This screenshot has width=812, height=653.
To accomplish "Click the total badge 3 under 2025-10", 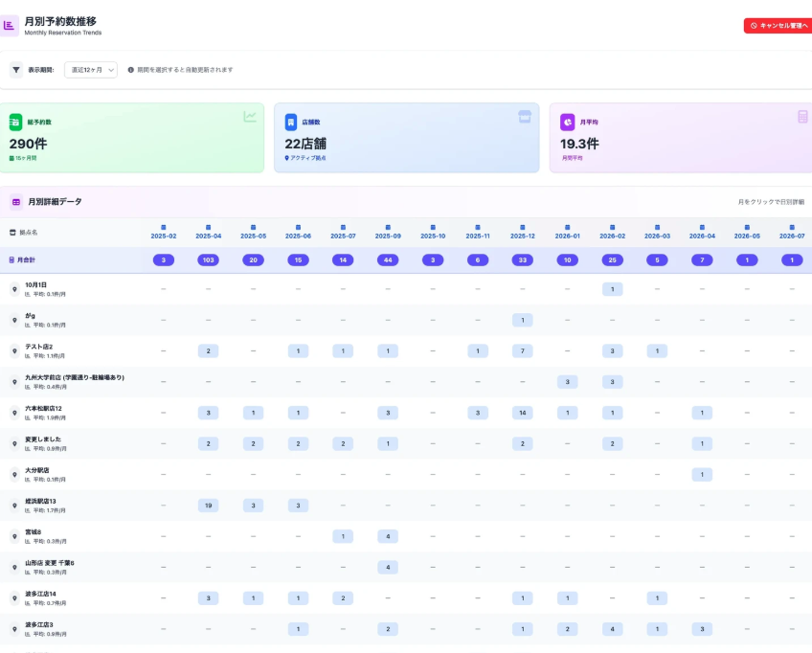I will click(433, 260).
